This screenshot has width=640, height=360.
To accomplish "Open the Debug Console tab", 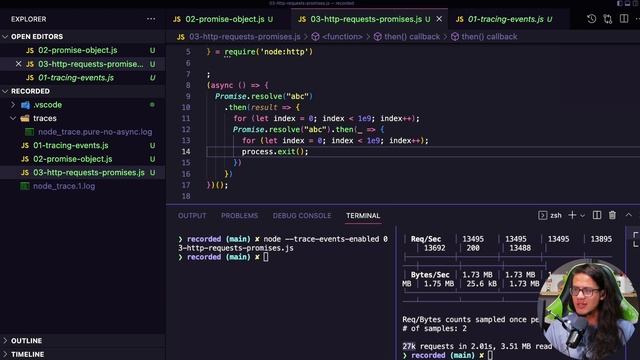I will tap(302, 216).
